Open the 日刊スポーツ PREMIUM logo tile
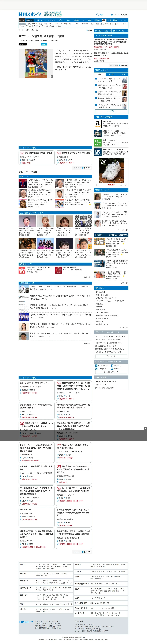 98,152
